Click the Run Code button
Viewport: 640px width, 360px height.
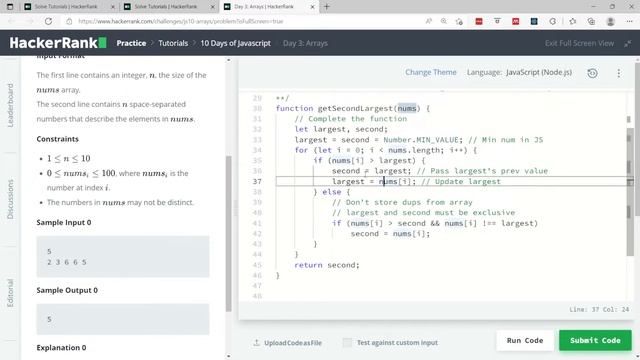click(525, 340)
